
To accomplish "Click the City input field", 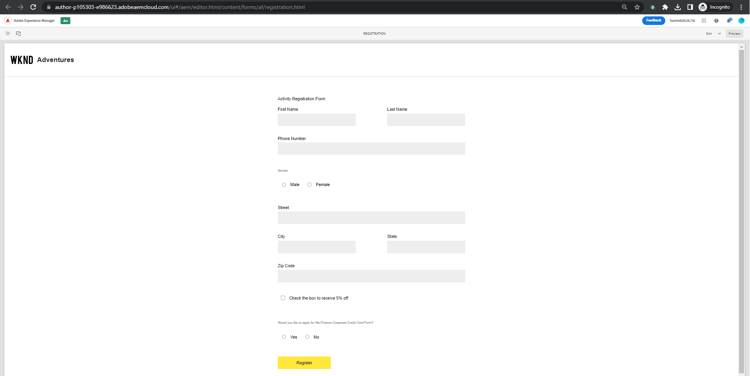I will (x=317, y=247).
